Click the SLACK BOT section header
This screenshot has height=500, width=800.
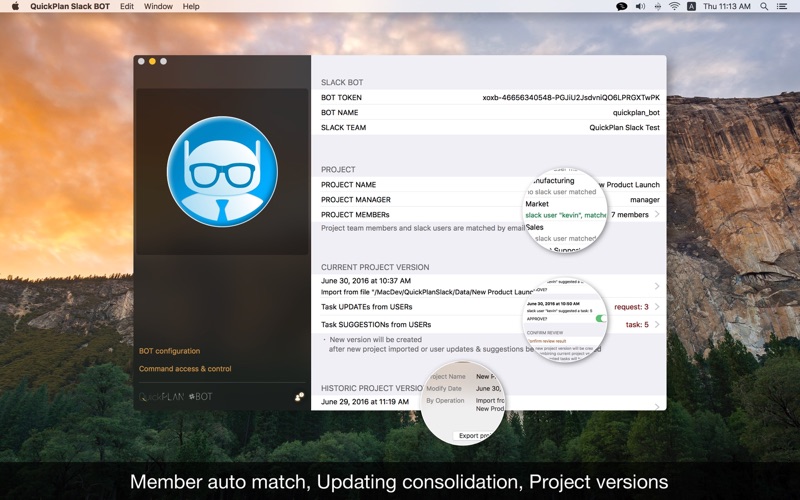[342, 82]
